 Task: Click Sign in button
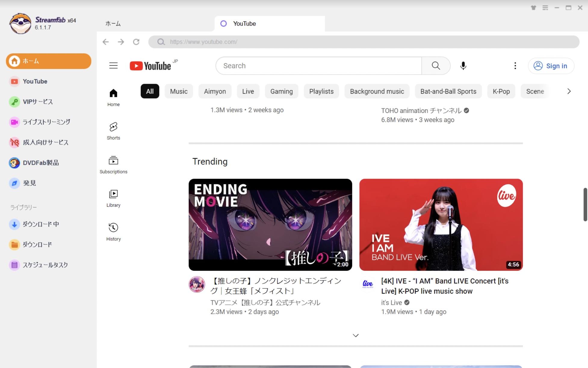click(x=551, y=66)
